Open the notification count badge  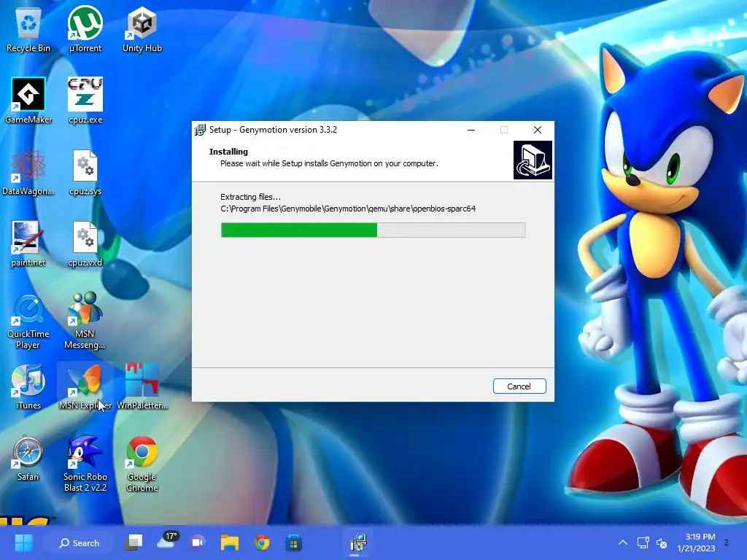727,542
